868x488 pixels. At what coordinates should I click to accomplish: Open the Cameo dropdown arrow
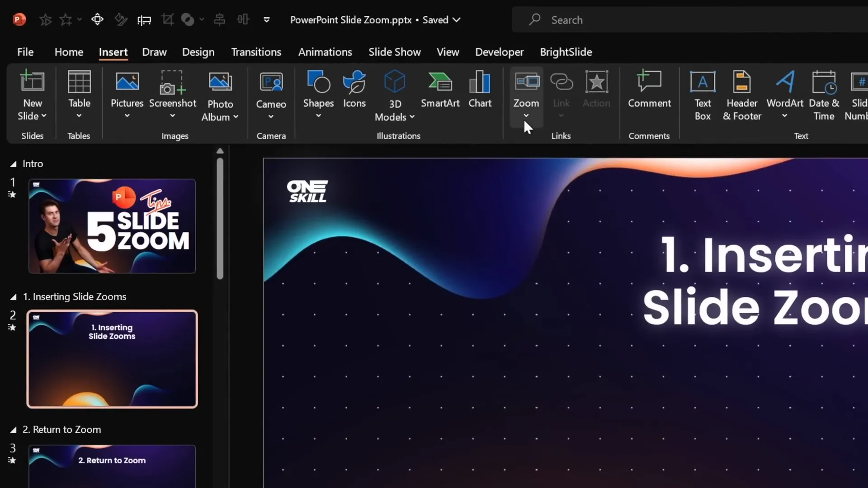(271, 117)
